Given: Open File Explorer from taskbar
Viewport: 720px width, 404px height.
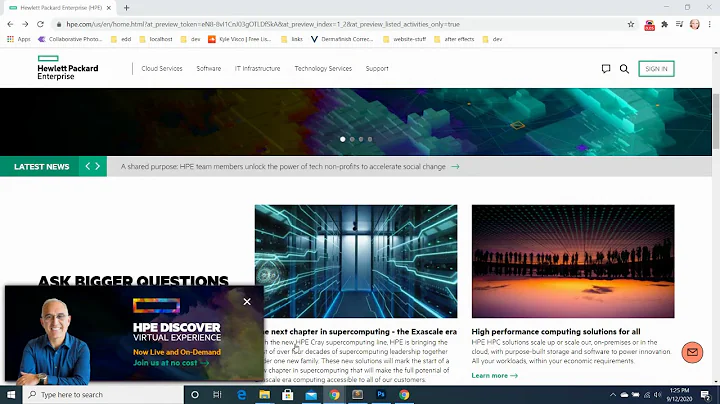Looking at the screenshot, I should (x=264, y=395).
